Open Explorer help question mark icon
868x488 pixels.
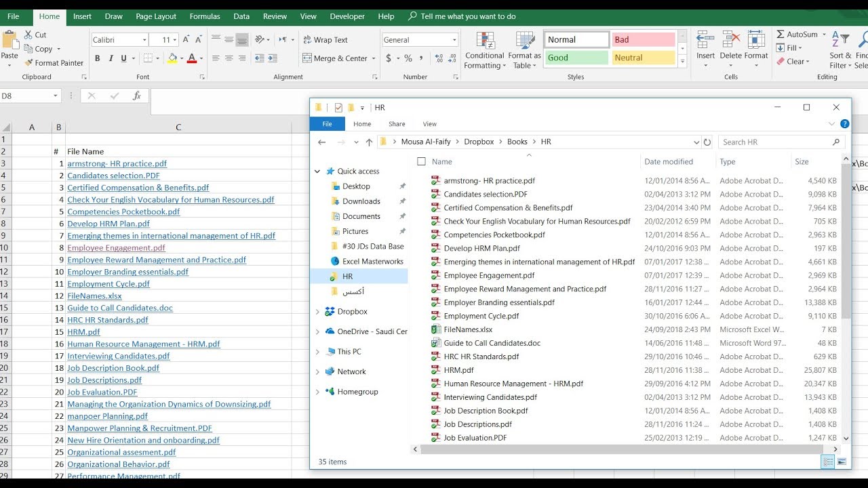844,124
